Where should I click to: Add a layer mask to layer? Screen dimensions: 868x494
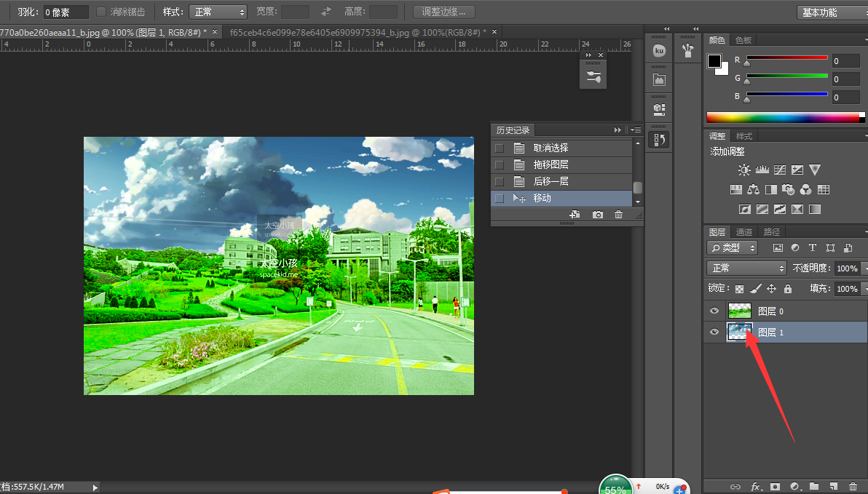(x=776, y=486)
